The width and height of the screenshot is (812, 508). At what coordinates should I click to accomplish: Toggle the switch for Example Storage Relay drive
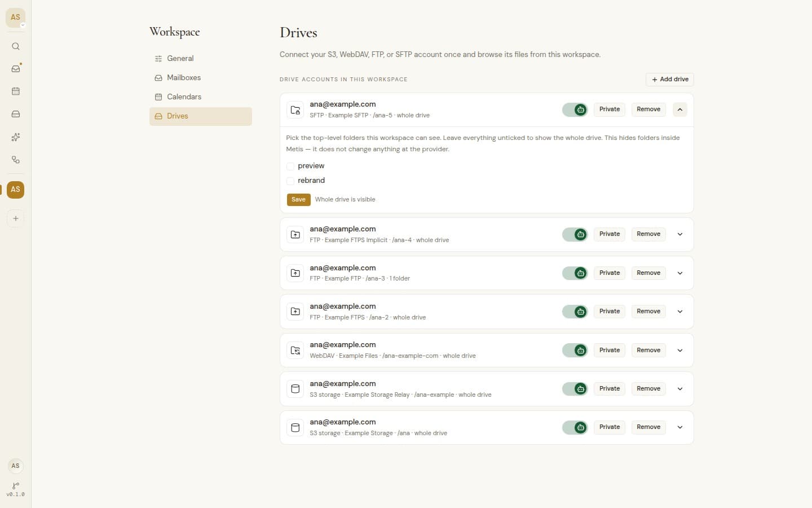(x=575, y=389)
